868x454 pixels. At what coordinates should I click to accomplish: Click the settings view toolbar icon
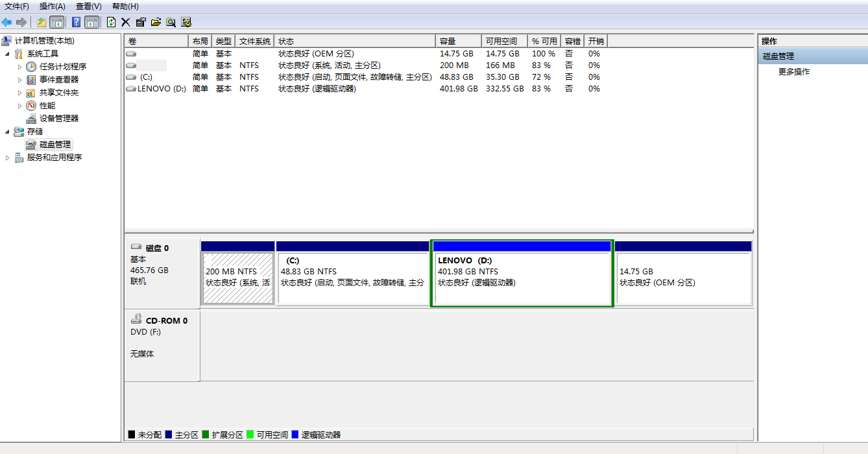tap(186, 22)
